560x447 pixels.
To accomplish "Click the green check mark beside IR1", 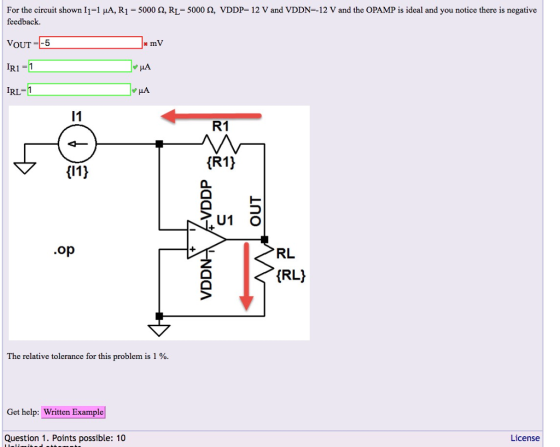I will 135,67.
